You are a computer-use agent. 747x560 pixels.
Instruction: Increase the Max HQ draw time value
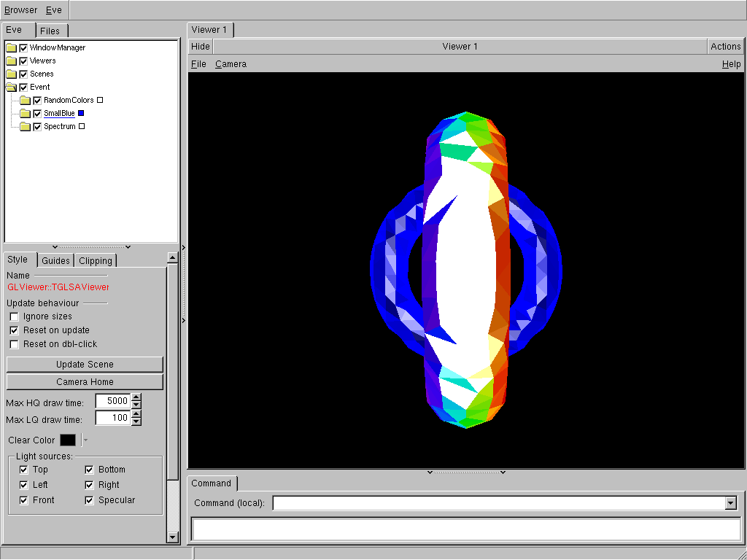click(136, 397)
